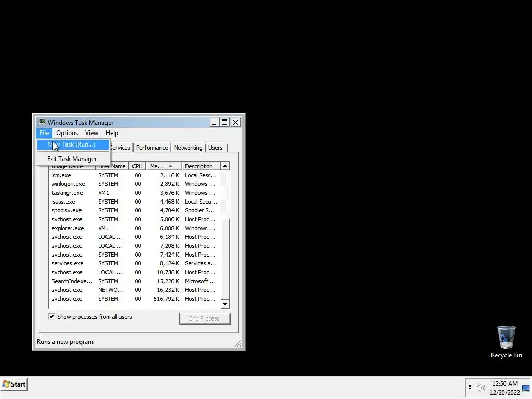The width and height of the screenshot is (532, 399).
Task: Open the Recycle Bin desktop icon
Action: tap(506, 342)
